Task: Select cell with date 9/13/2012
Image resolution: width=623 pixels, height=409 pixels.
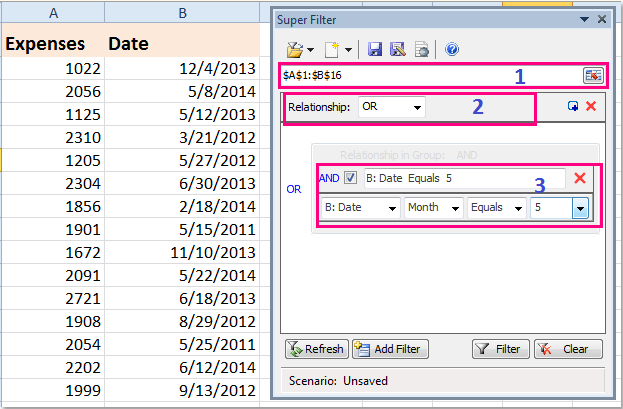Action: point(182,391)
